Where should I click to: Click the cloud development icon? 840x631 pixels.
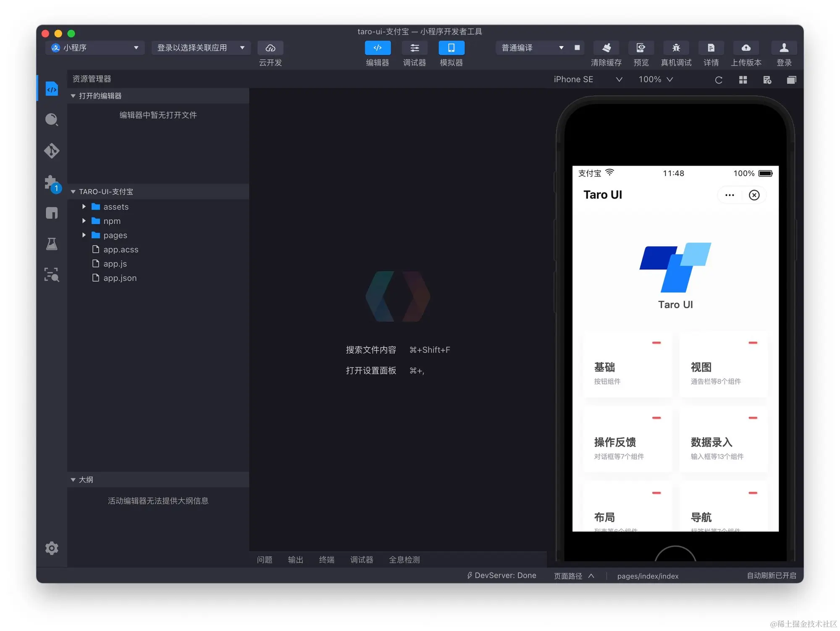[270, 48]
